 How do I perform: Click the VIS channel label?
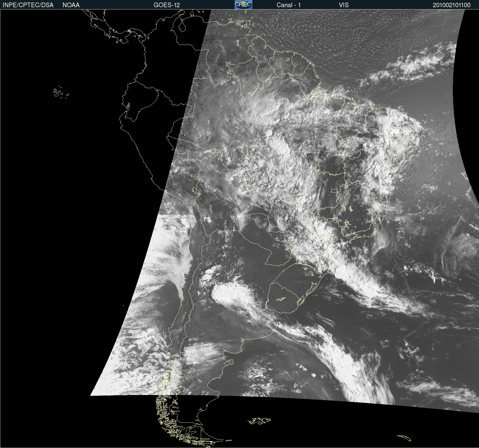344,5
